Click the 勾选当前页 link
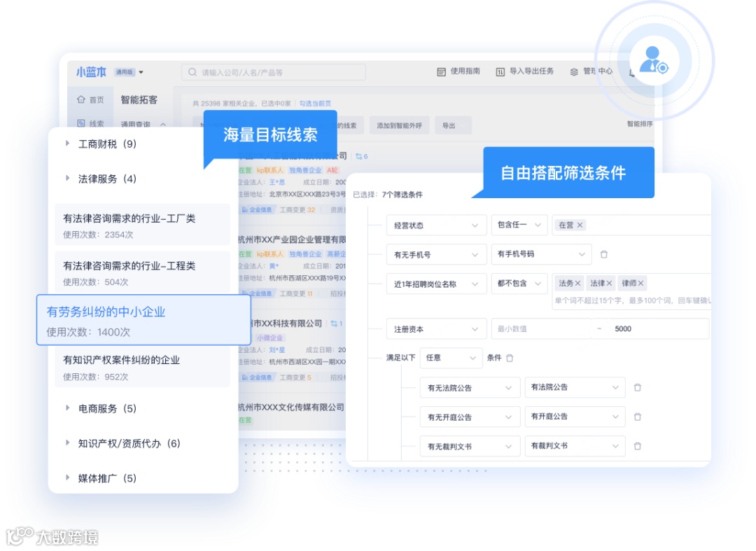The width and height of the screenshot is (756, 551). click(315, 103)
